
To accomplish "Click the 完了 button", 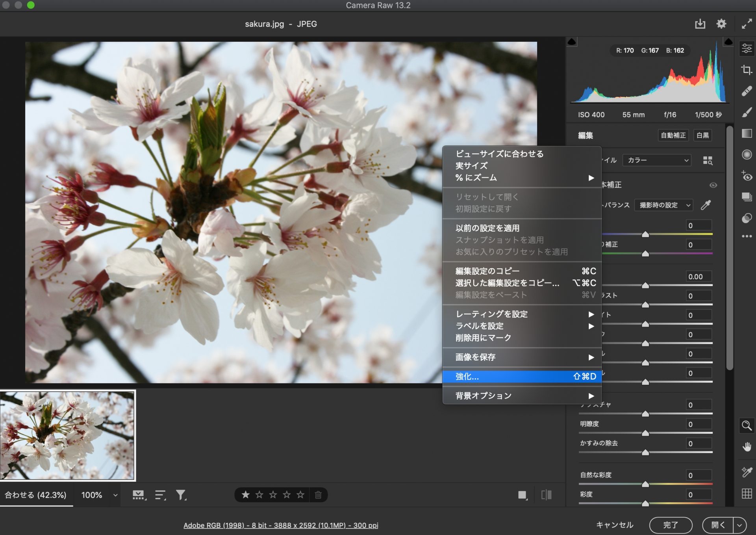I will [671, 525].
